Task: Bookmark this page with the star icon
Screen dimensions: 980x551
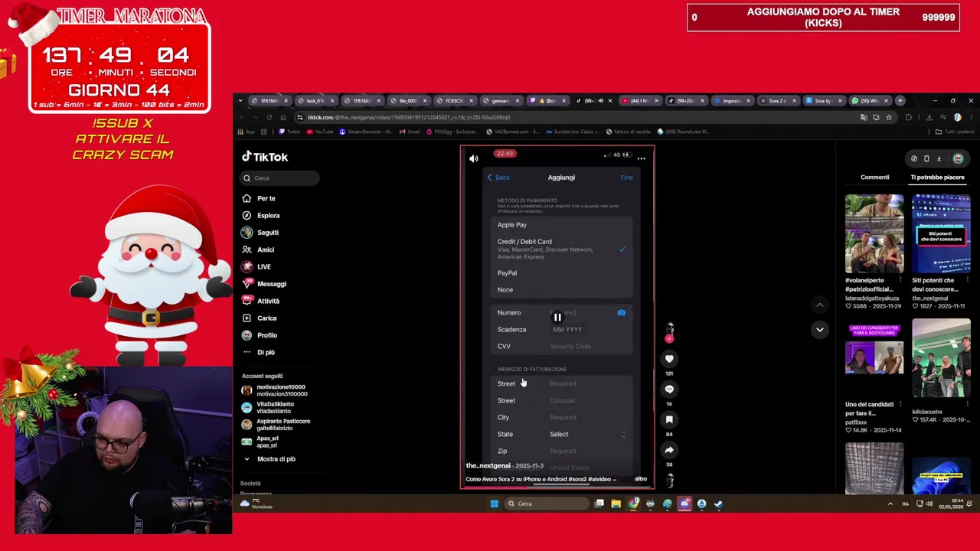Action: (888, 117)
